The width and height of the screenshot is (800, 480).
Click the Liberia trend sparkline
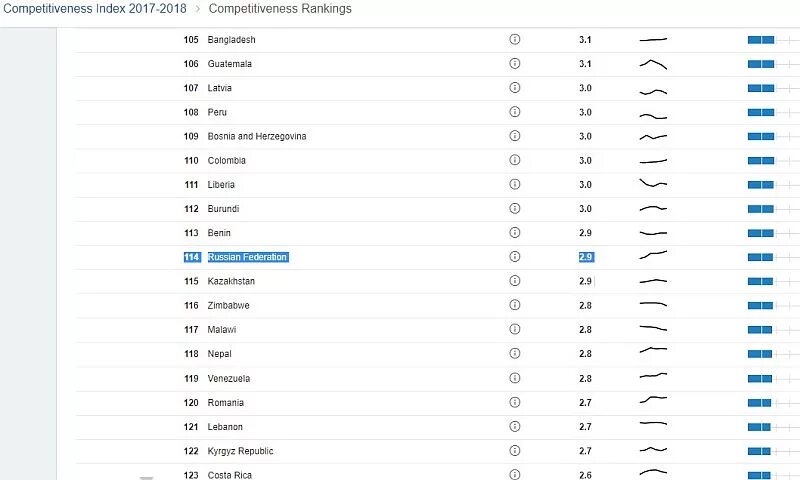[x=653, y=183]
